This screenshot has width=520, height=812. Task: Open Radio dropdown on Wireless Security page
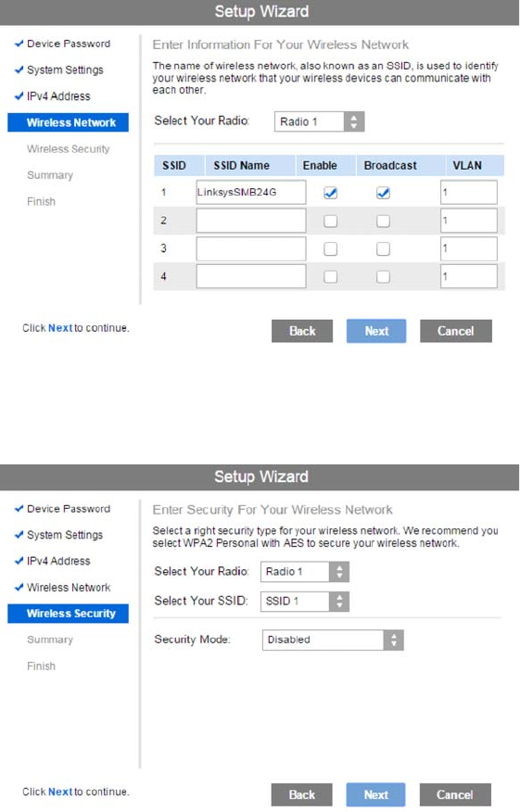coord(305,572)
